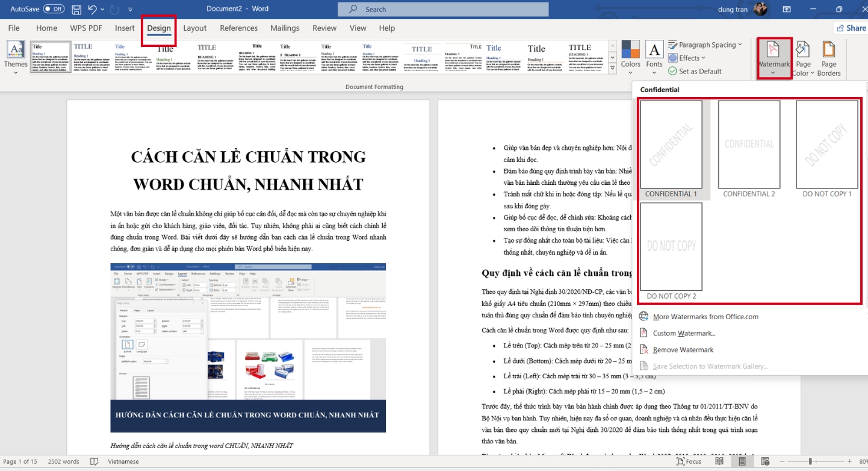
Task: Go to the Review tab
Action: [324, 28]
